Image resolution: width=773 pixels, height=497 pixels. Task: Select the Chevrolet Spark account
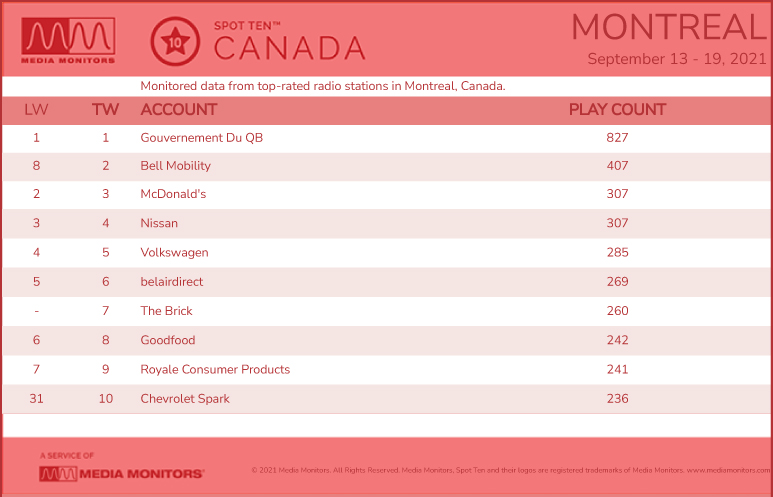[x=185, y=399]
